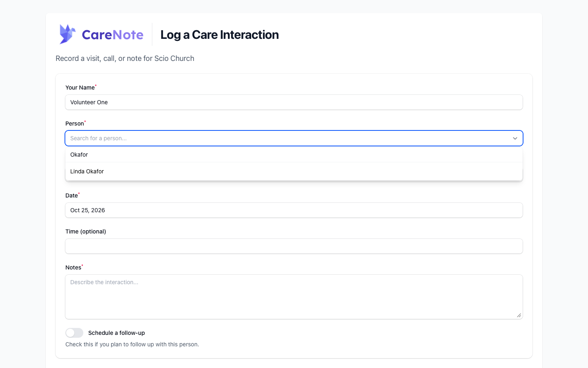Click the "Check this if you plan to follow up" hint
Image resolution: width=588 pixels, height=368 pixels.
tap(132, 344)
